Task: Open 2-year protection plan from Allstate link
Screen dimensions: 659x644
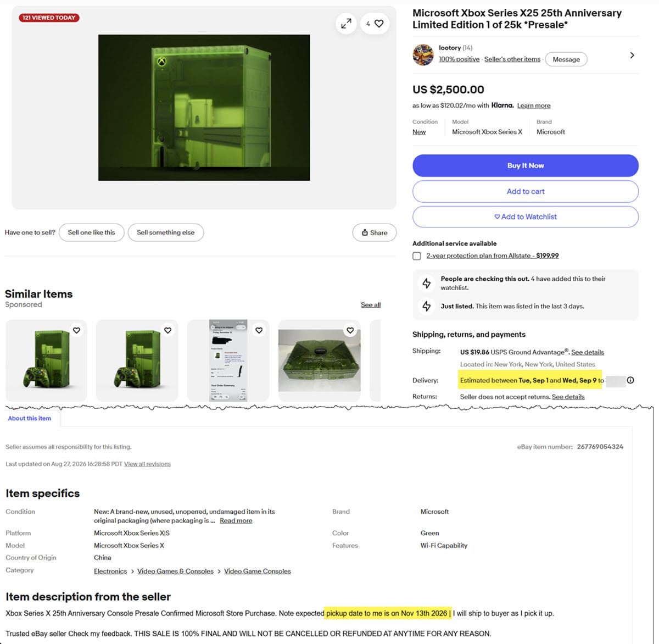Action: tap(493, 256)
